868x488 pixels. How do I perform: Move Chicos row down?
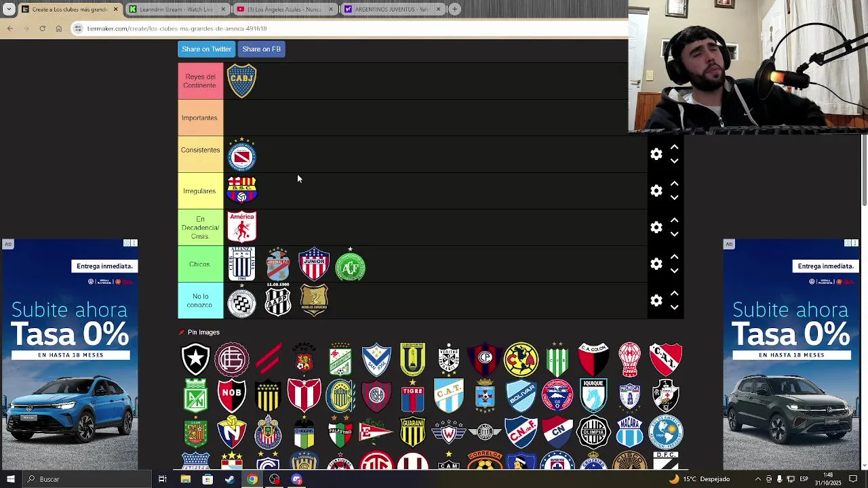pyautogui.click(x=674, y=271)
